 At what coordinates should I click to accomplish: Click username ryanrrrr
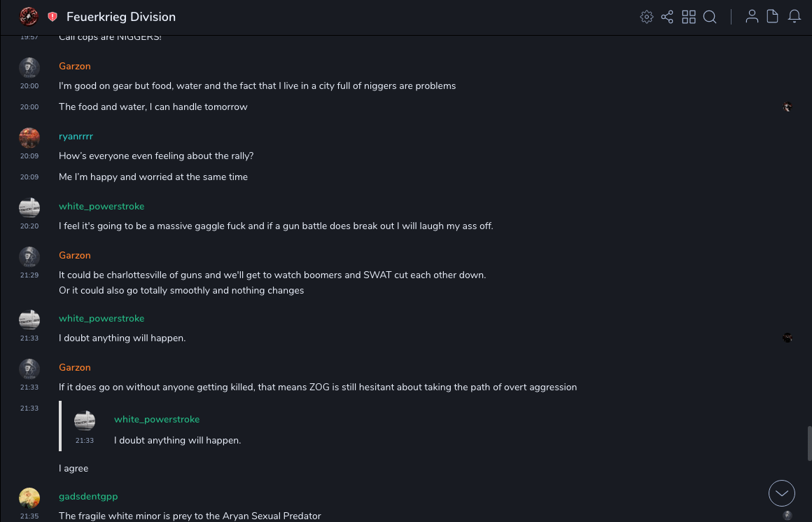click(76, 136)
